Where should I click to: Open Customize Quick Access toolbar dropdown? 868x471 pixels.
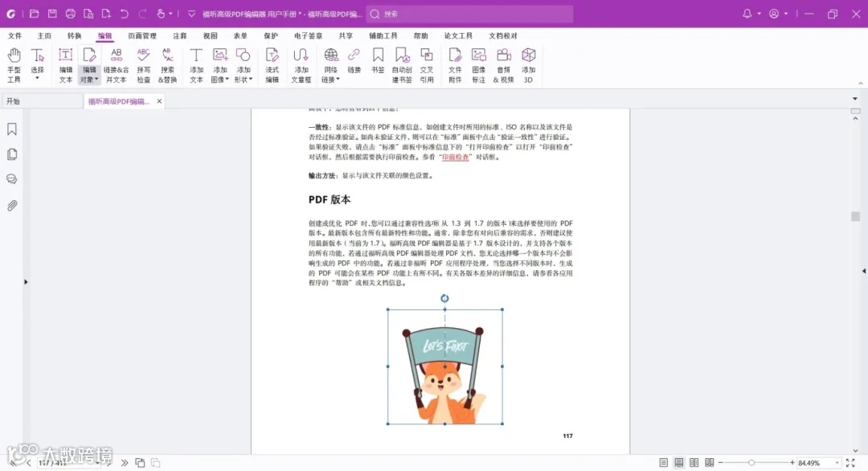[191, 14]
